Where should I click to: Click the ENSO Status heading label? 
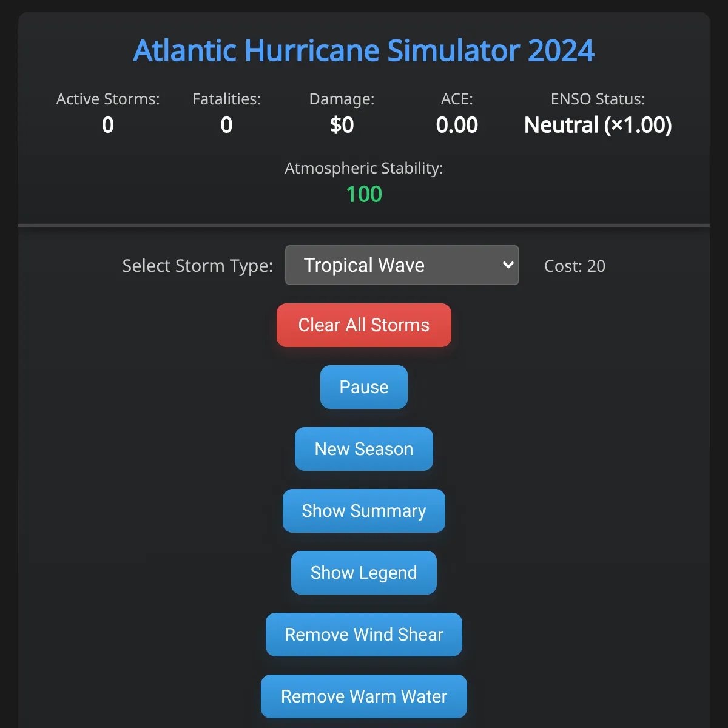(x=598, y=99)
